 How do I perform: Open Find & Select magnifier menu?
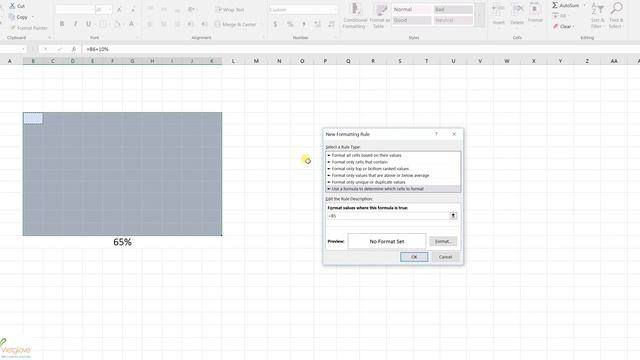(x=616, y=16)
